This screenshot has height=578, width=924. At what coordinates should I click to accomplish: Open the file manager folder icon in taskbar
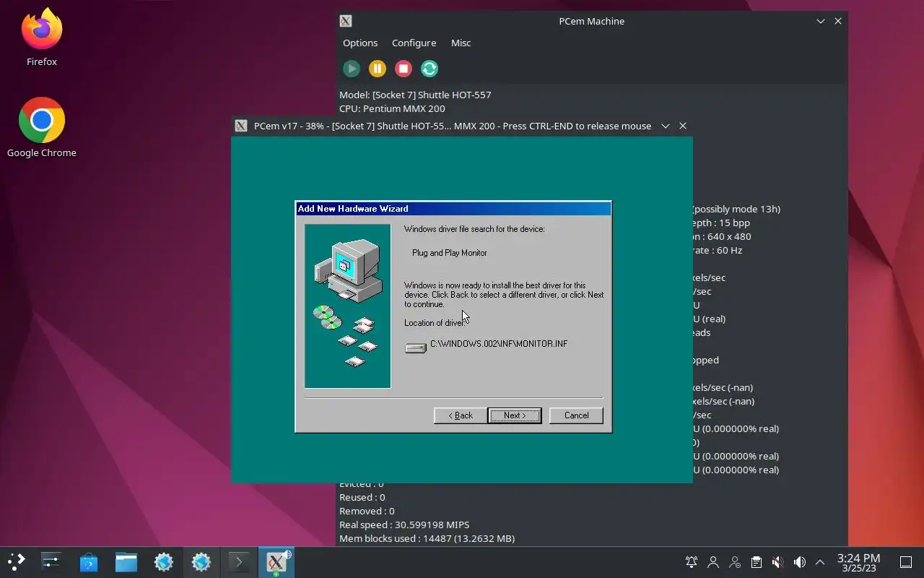click(x=126, y=561)
